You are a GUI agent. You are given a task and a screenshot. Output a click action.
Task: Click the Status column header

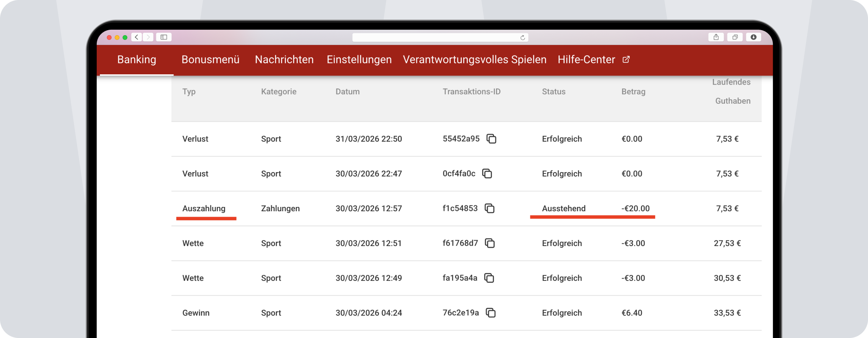(x=554, y=92)
